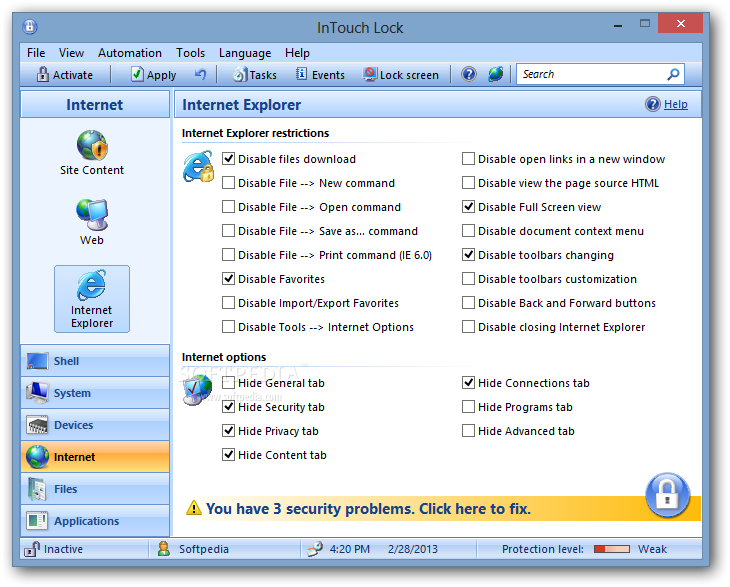Click the large blue padlock button

(x=668, y=495)
